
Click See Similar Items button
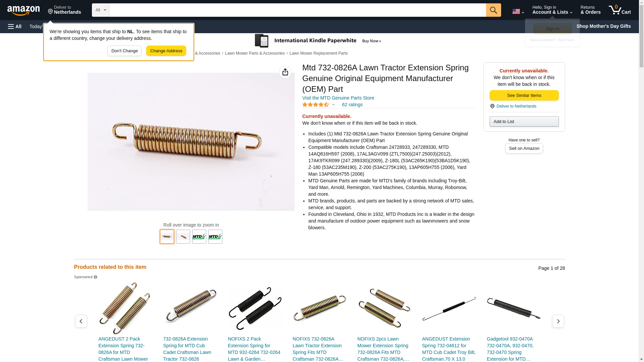click(524, 96)
